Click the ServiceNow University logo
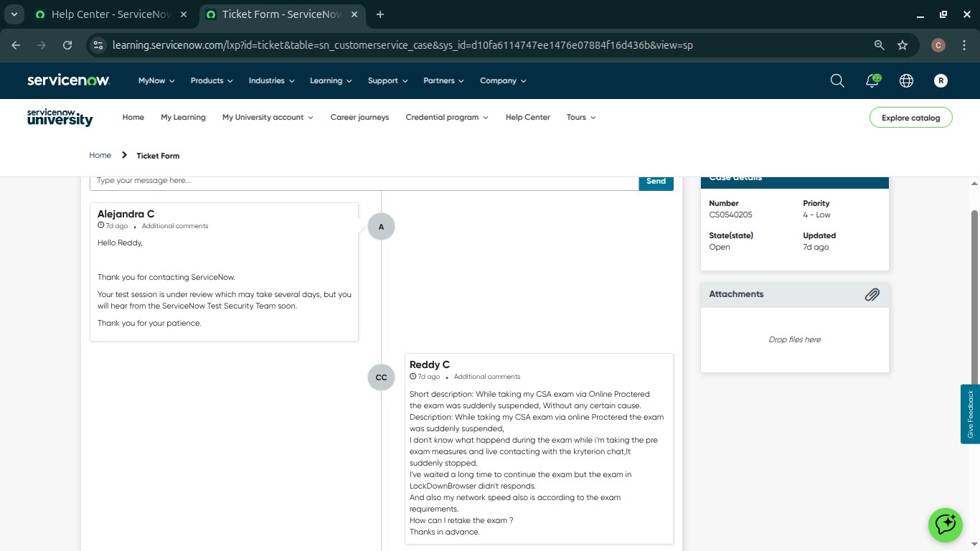Viewport: 980px width, 551px height. pos(60,118)
